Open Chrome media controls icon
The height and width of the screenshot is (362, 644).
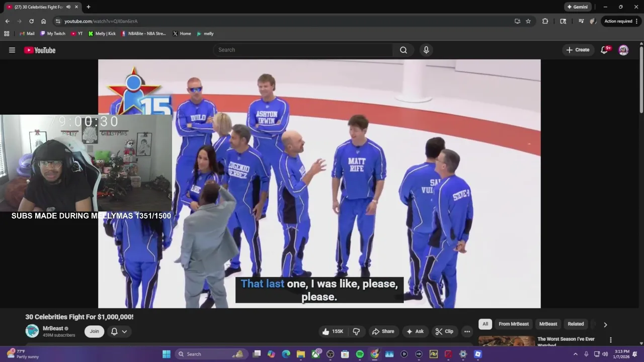(581, 21)
